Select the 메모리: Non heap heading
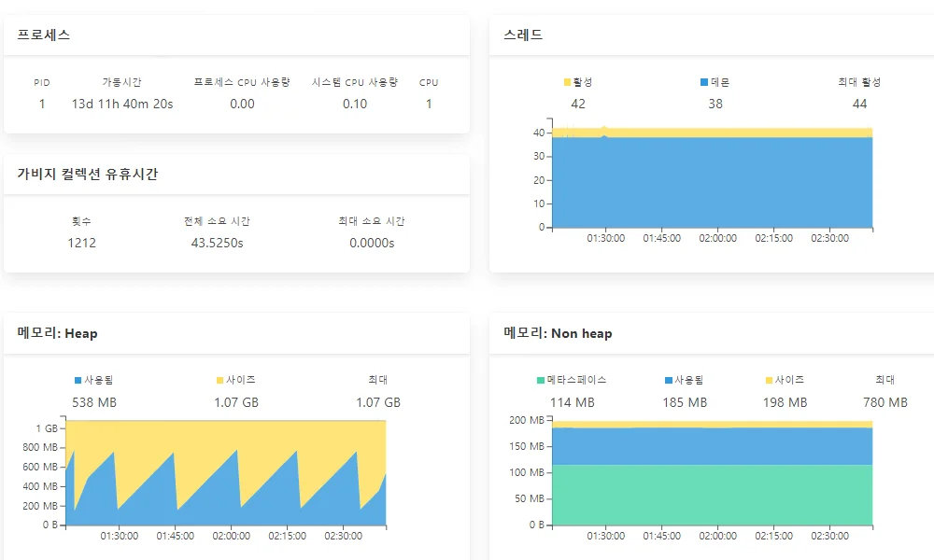Image resolution: width=934 pixels, height=560 pixels. tap(558, 333)
